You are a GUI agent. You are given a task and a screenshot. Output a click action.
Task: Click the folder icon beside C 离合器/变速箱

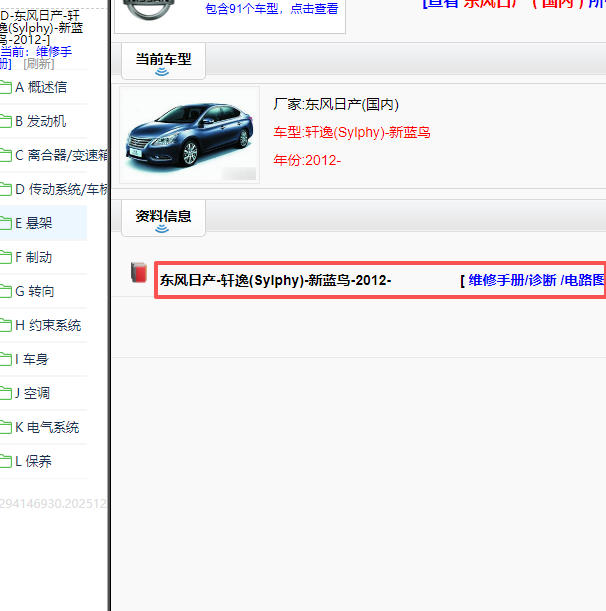[5, 155]
